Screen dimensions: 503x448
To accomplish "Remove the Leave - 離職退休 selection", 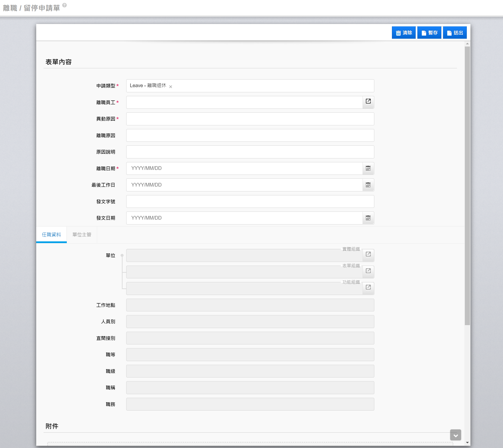I will point(171,87).
